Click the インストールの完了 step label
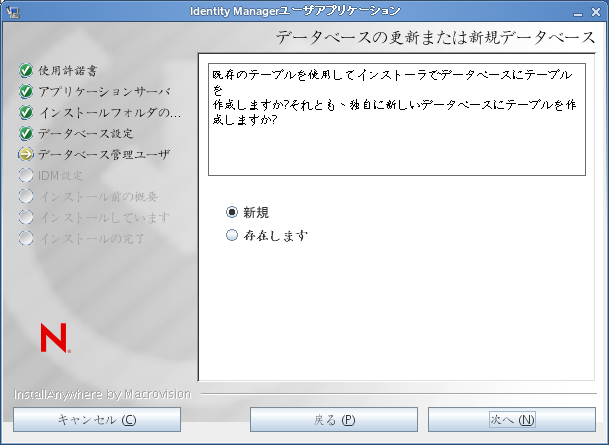The width and height of the screenshot is (609, 445). pos(92,238)
